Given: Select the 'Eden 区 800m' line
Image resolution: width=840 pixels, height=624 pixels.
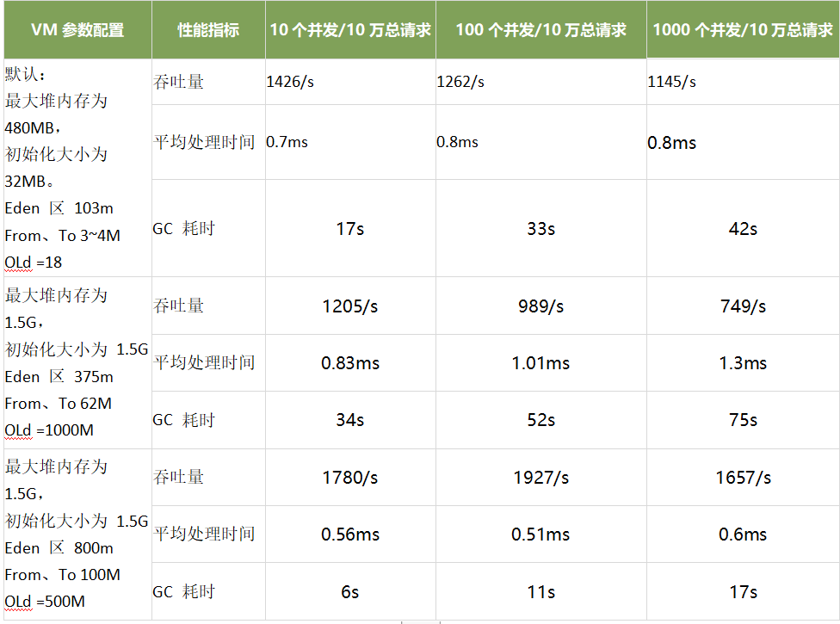Looking at the screenshot, I should [x=59, y=548].
